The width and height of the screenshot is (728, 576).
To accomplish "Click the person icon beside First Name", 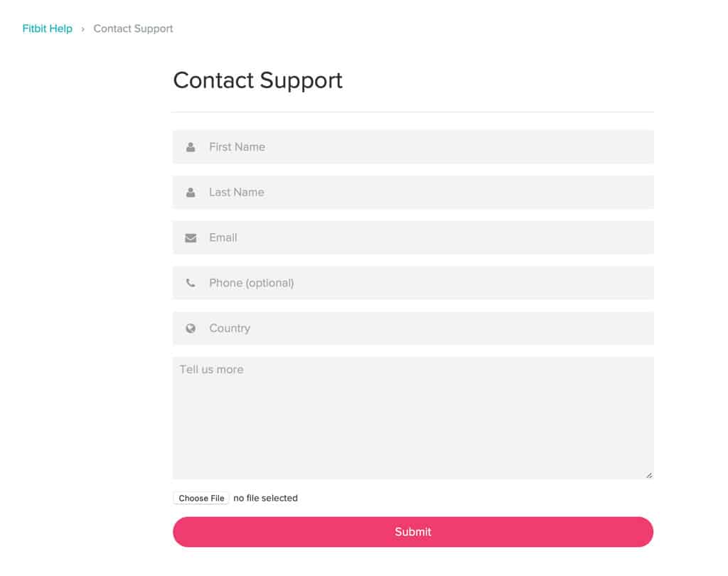I will [x=190, y=147].
